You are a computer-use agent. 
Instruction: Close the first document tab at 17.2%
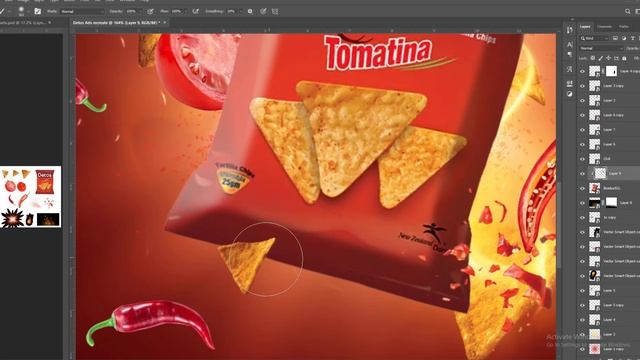click(x=50, y=22)
